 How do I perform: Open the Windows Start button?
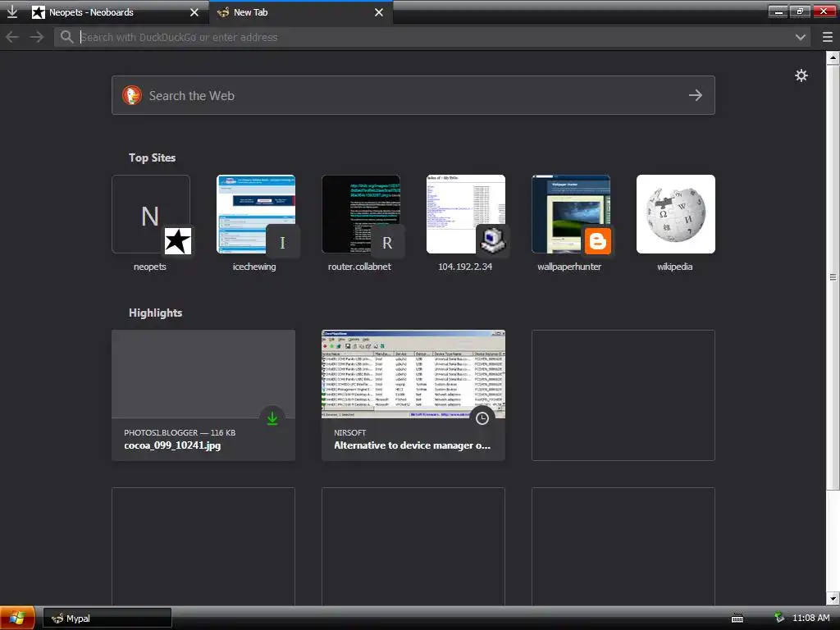(17, 619)
